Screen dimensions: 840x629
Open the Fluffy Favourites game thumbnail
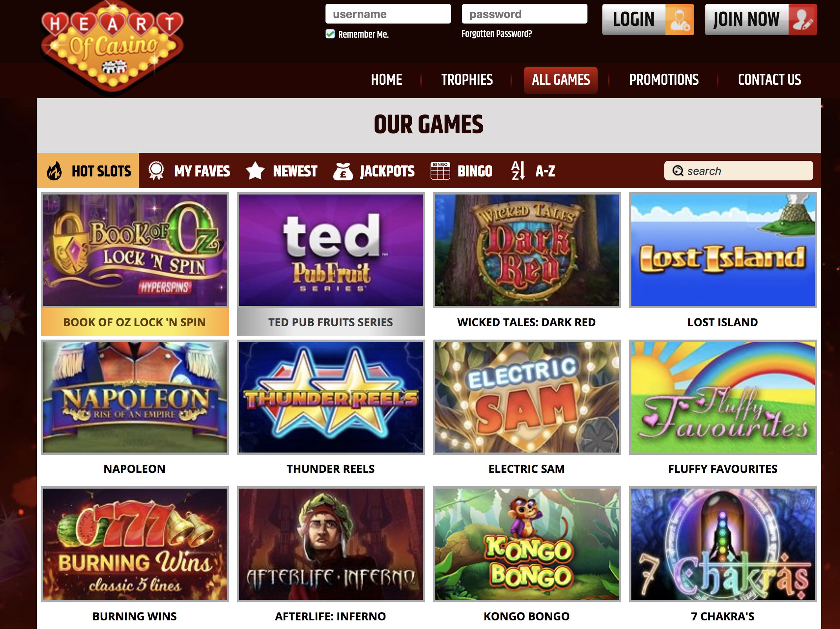click(723, 397)
